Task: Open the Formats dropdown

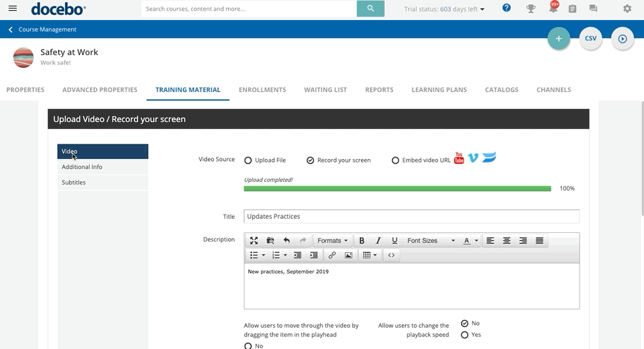Action: [x=332, y=240]
